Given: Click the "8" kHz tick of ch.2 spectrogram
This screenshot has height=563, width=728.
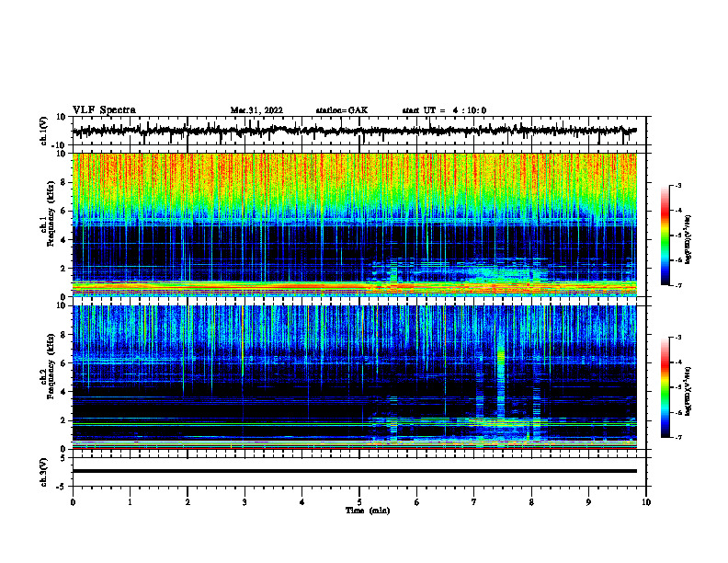Looking at the screenshot, I should pyautogui.click(x=63, y=335).
